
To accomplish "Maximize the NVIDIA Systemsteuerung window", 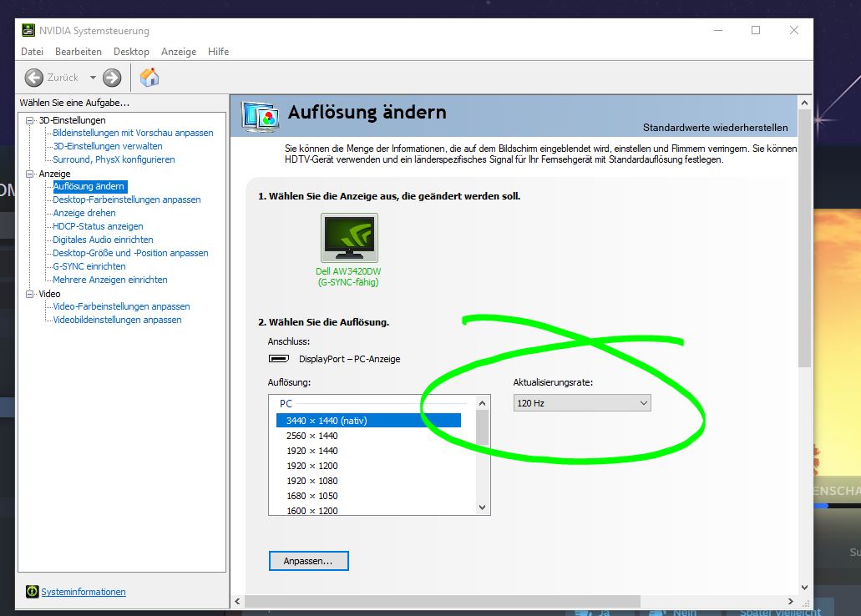I will [x=756, y=30].
